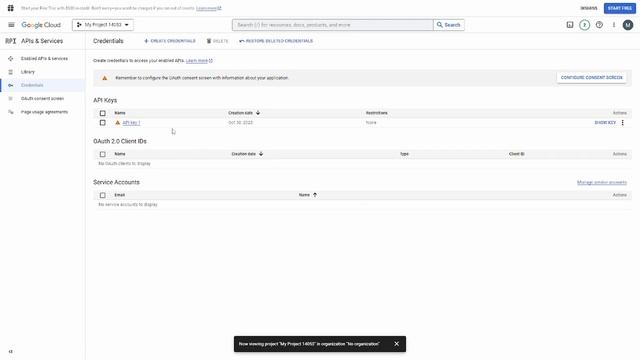The height and width of the screenshot is (360, 640).
Task: Open the My Project project selector dropdown
Action: coord(103,25)
